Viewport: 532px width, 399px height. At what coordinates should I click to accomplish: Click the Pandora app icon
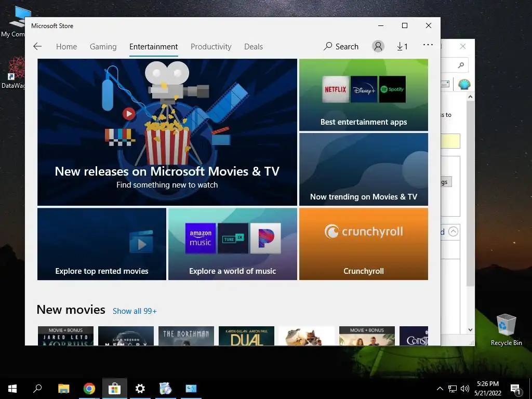click(265, 238)
